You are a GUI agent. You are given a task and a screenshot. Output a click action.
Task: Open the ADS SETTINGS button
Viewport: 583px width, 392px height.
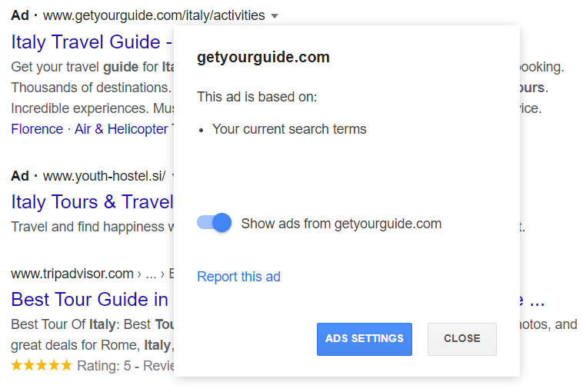click(x=365, y=339)
